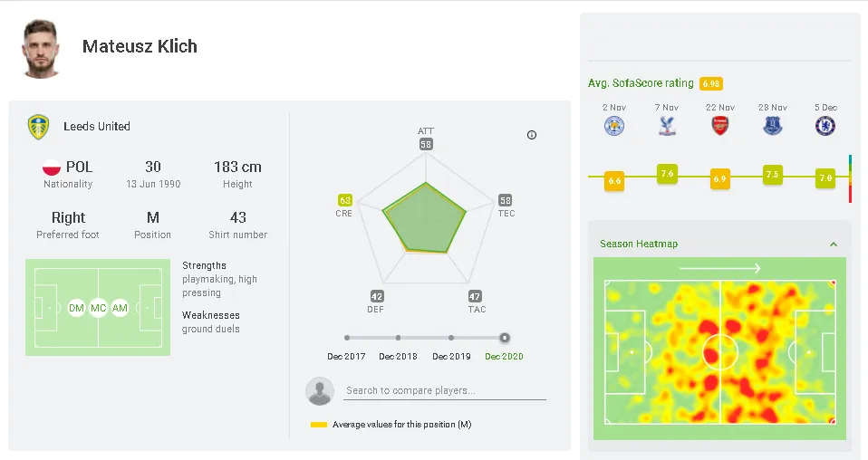868x460 pixels.
Task: Click the Leeds United club crest
Action: [38, 127]
